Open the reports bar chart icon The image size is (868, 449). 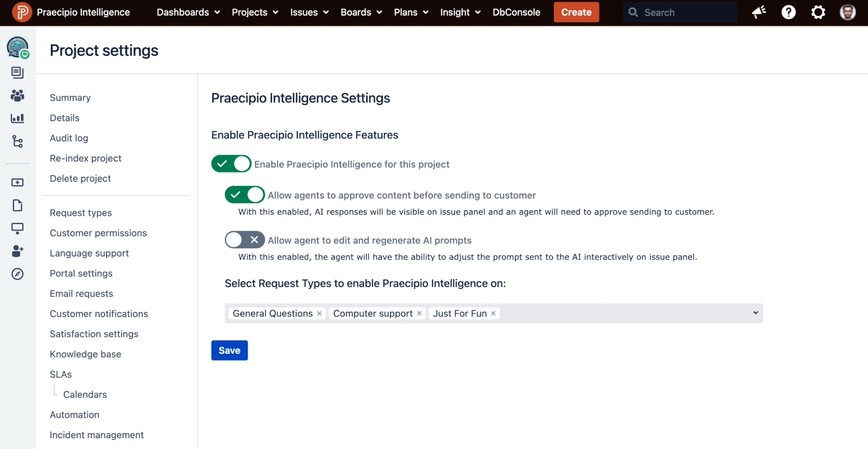tap(17, 118)
